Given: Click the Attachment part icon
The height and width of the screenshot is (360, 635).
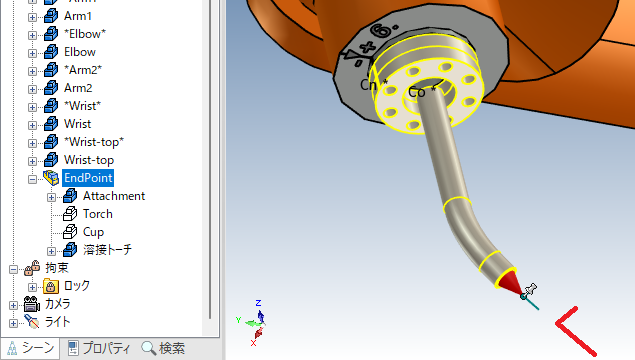Looking at the screenshot, I should click(x=70, y=196).
